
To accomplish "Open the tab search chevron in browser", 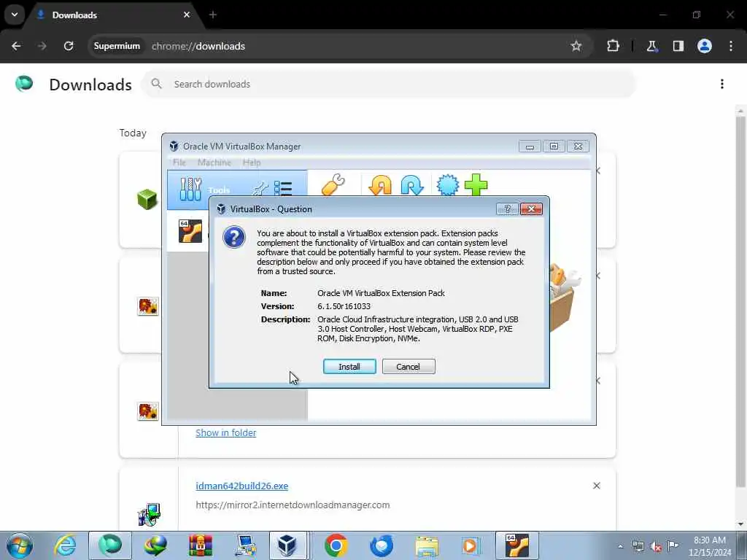I will [15, 15].
